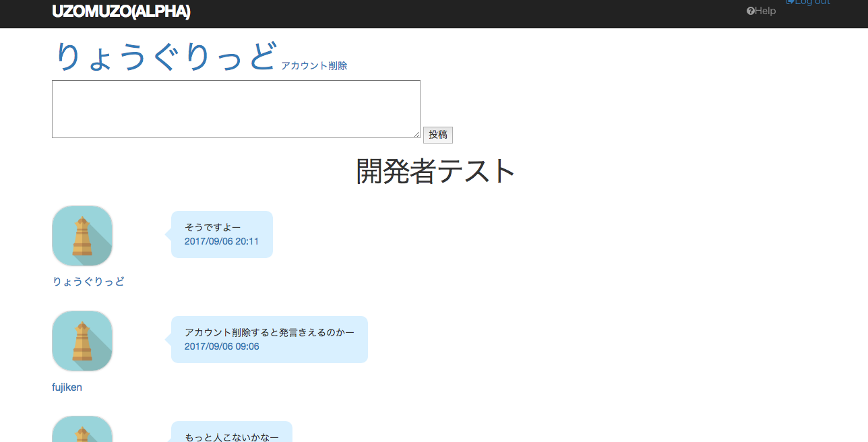Select the message そうですよー
The image size is (868, 442).
(x=212, y=227)
